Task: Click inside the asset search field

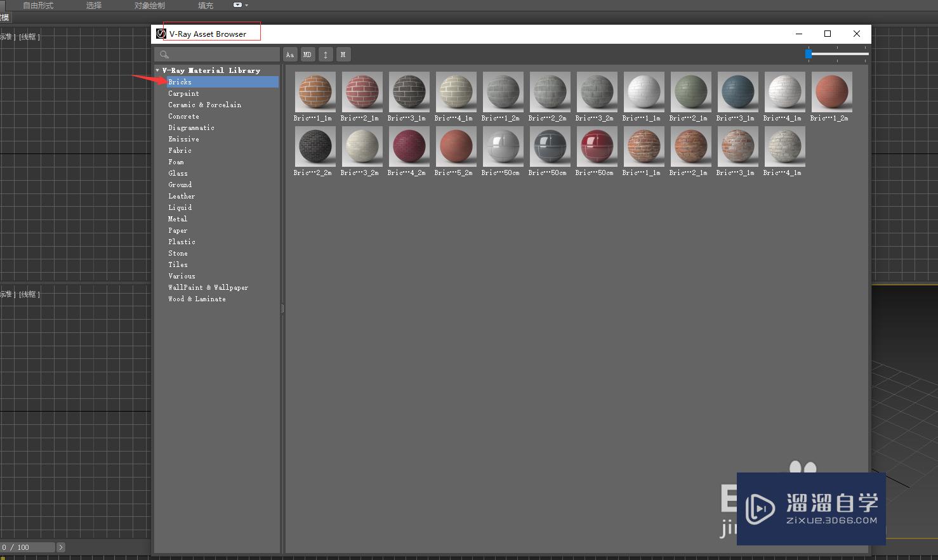Action: tap(217, 55)
